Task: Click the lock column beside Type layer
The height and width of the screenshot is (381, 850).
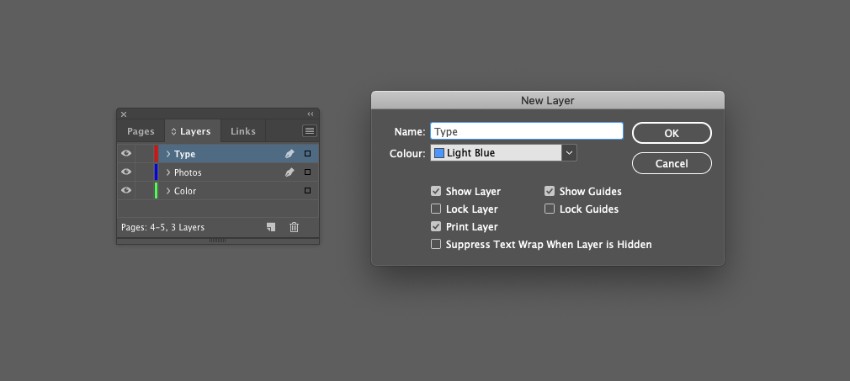Action: point(144,154)
